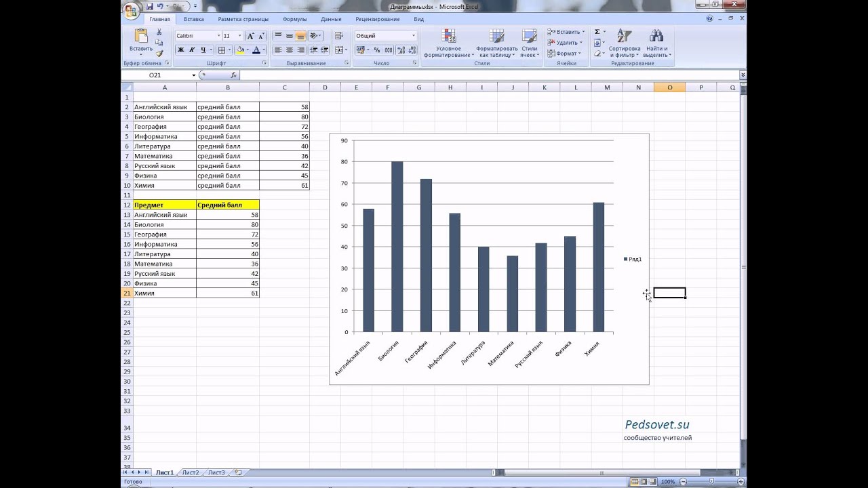Open Лист3 worksheet tab
The height and width of the screenshot is (488, 868).
[216, 472]
